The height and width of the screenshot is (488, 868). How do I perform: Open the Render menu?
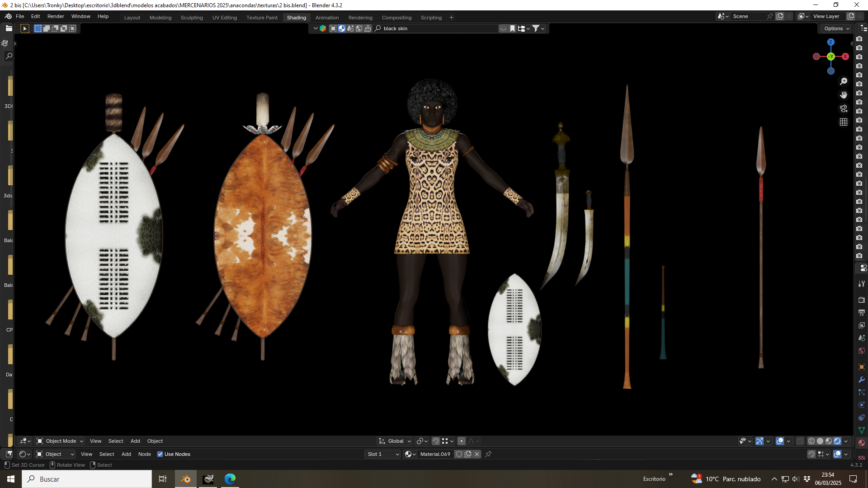click(56, 16)
